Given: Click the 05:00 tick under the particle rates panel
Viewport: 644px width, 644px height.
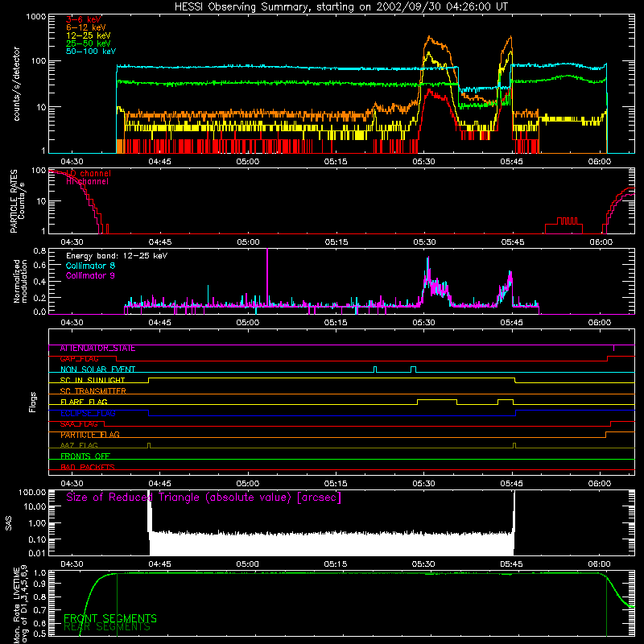Looking at the screenshot, I should point(248,242).
